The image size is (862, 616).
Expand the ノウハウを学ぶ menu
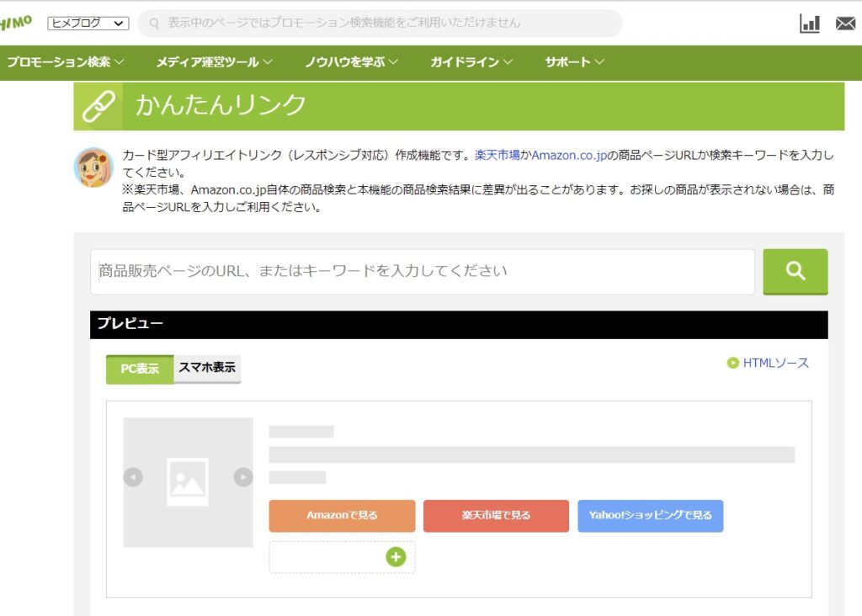coord(349,61)
